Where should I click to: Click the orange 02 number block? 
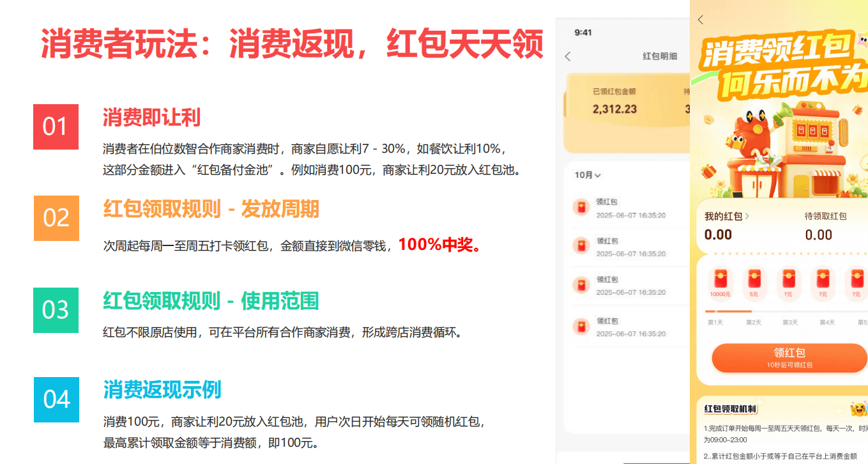tap(56, 218)
